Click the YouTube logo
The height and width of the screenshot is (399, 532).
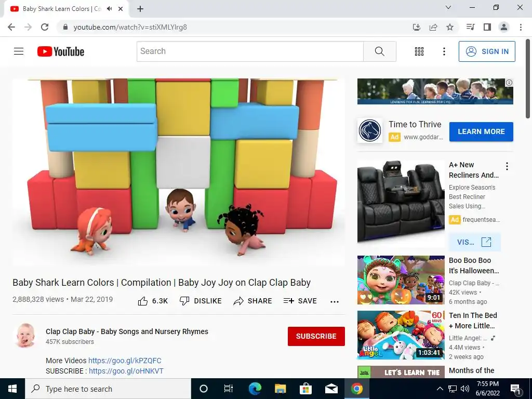[x=61, y=51]
